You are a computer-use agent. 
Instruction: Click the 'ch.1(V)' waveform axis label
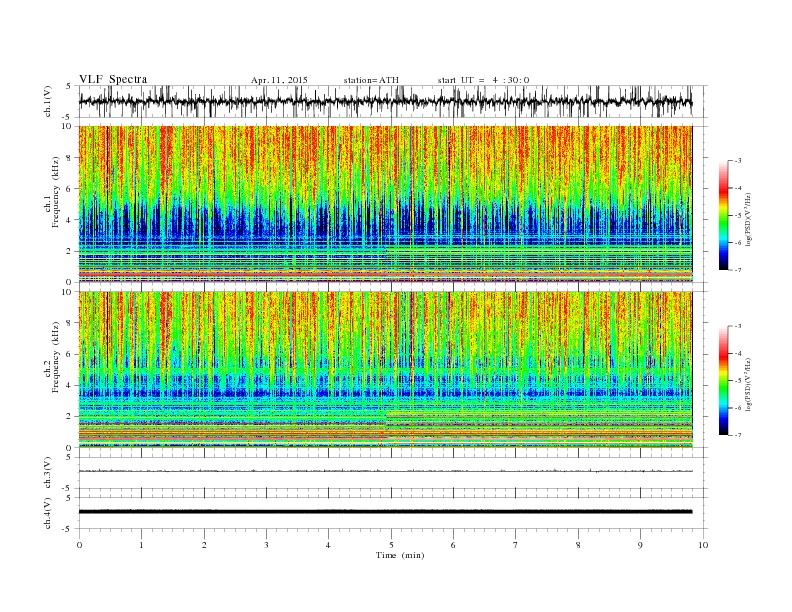[x=48, y=101]
